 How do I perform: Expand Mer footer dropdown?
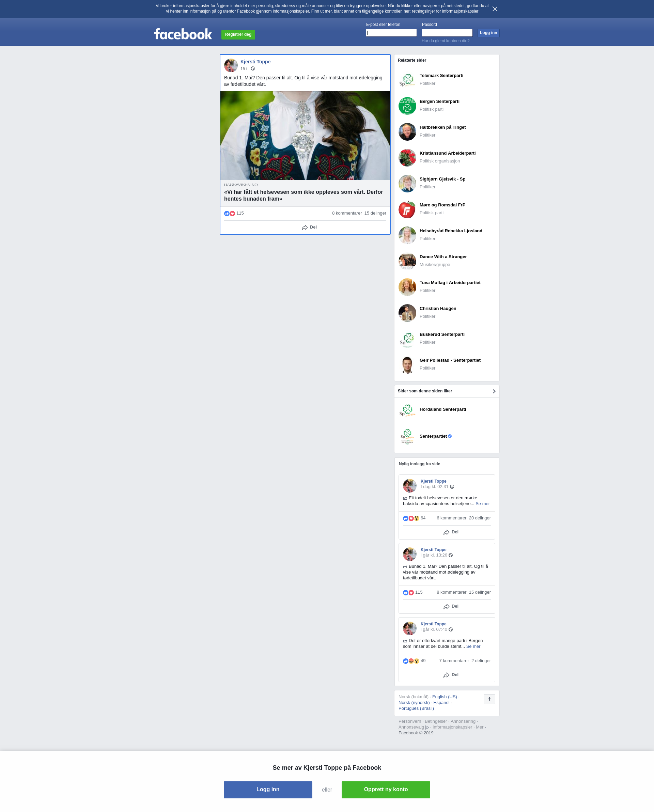[481, 727]
